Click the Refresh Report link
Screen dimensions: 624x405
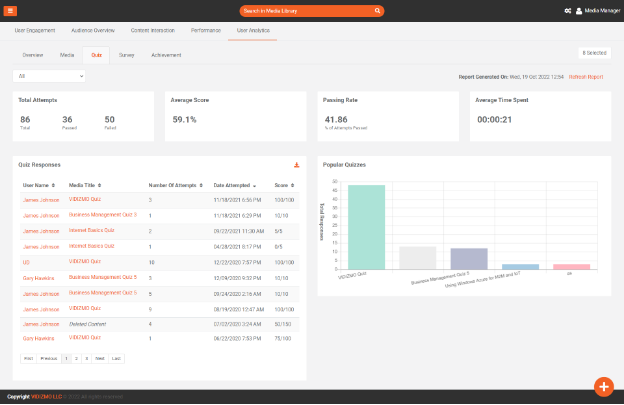[586, 76]
